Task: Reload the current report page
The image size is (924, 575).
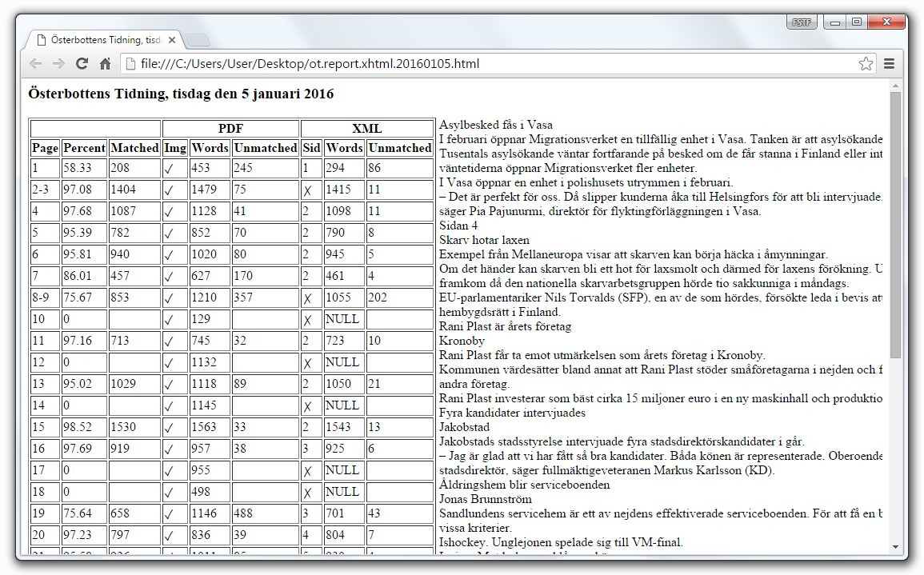Action: pos(82,63)
